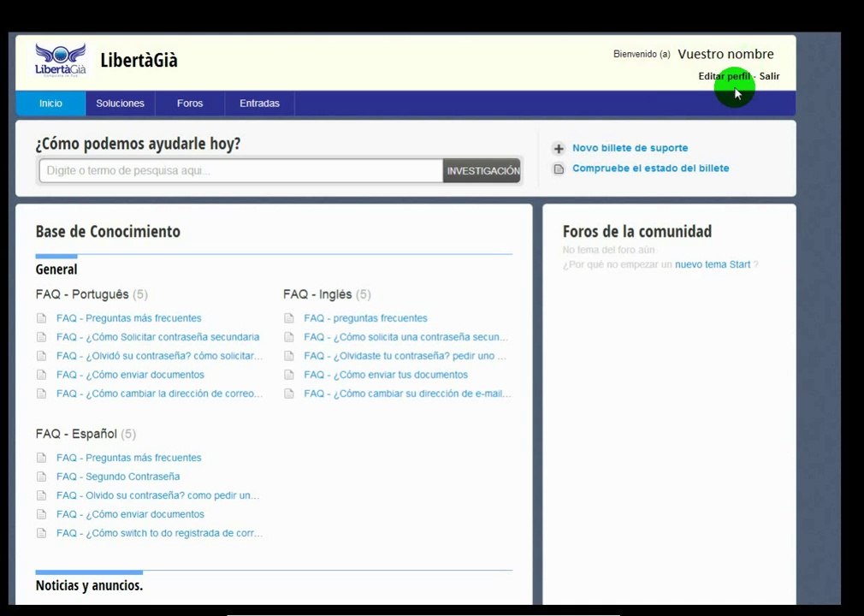Focus the search term input field
This screenshot has width=864, height=616.
241,171
